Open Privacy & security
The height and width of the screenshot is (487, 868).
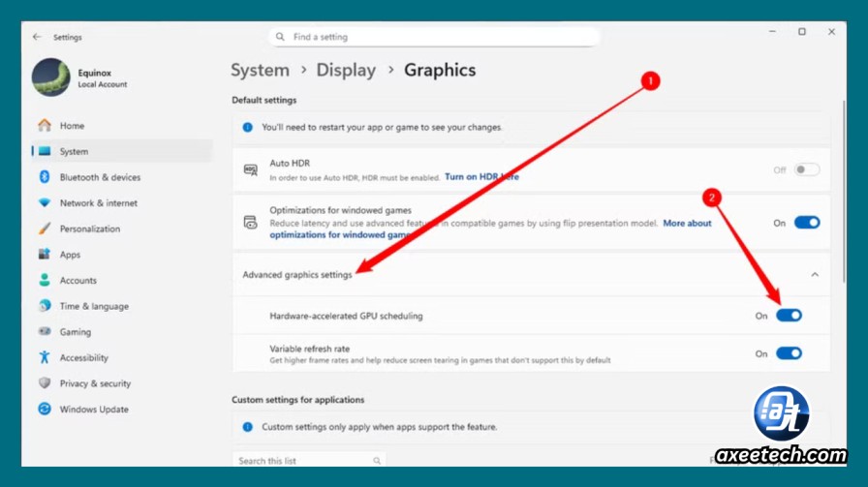pos(123,383)
